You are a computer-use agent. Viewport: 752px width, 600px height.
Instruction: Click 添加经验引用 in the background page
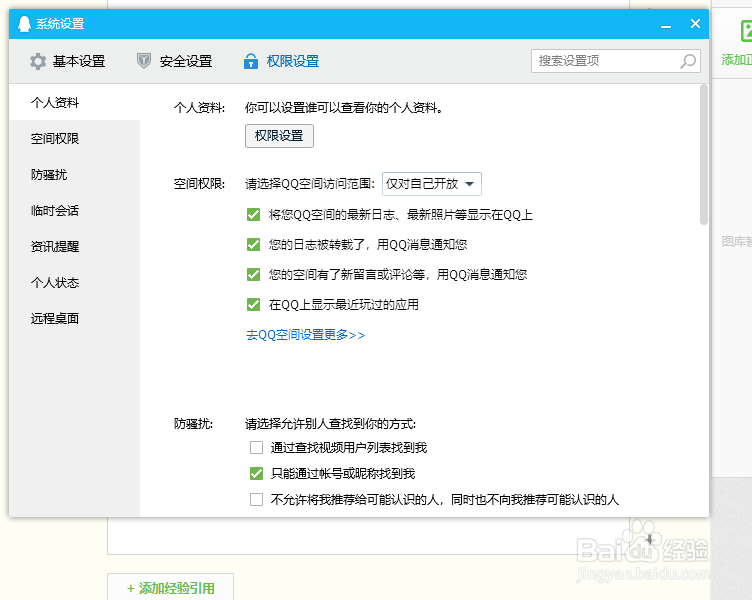(x=171, y=588)
